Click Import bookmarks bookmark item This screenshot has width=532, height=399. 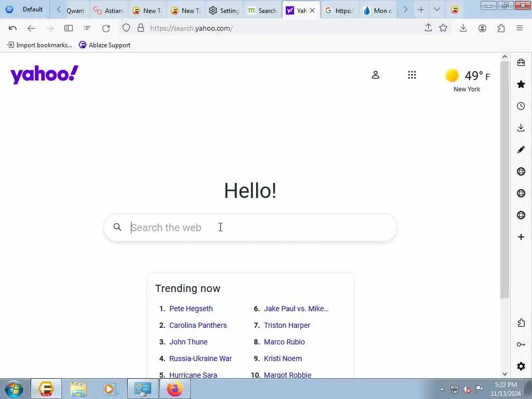[39, 45]
